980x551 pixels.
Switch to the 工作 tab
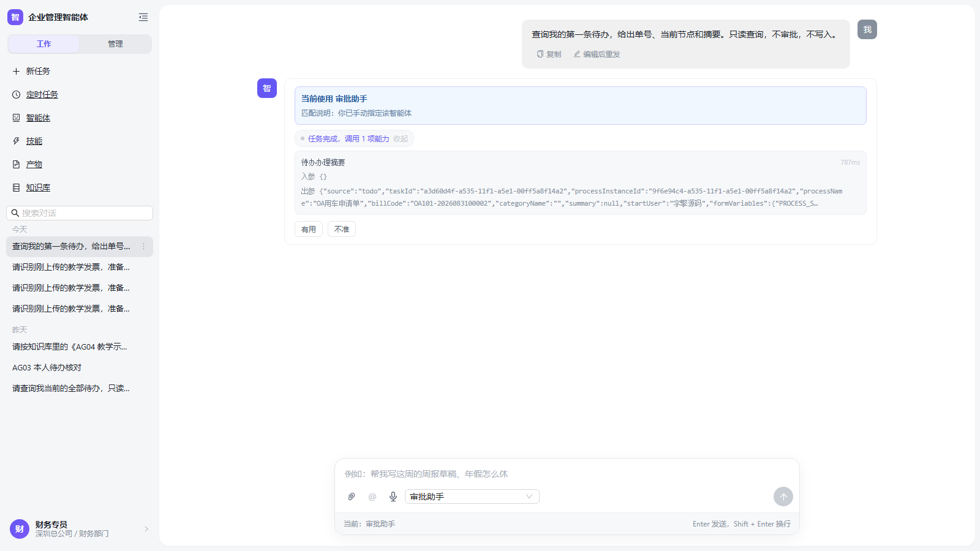[x=43, y=44]
